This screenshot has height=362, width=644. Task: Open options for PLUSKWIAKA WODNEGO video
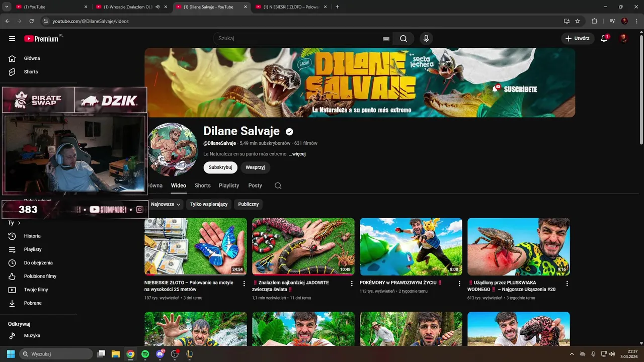[567, 284]
